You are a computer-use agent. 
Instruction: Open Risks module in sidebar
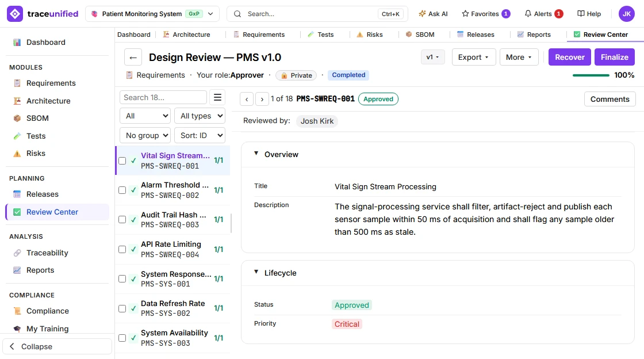(57, 153)
